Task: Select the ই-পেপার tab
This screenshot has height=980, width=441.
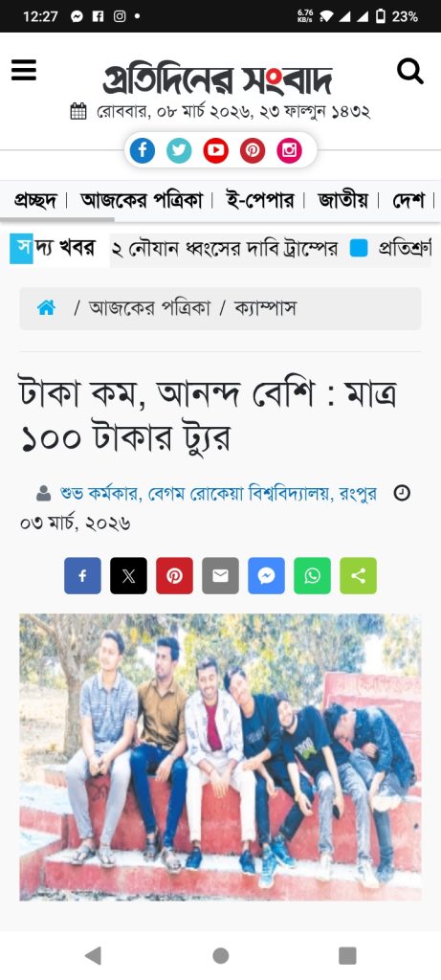Action: 259,201
